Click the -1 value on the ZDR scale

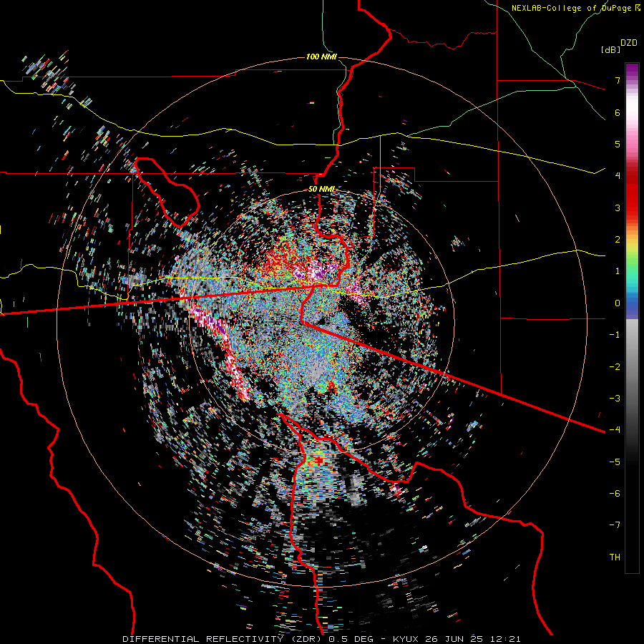(x=615, y=335)
